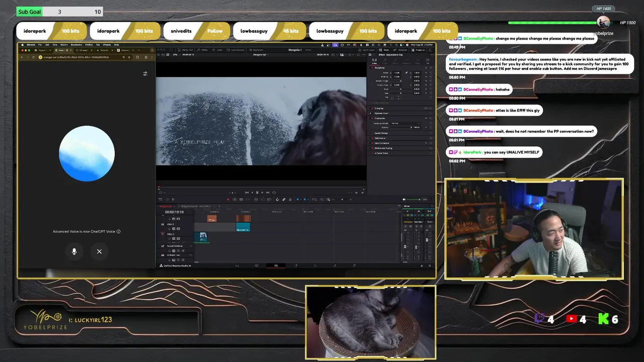Toggle the Composite section enable switch
Image resolution: width=644 pixels, height=362 pixels.
(372, 118)
